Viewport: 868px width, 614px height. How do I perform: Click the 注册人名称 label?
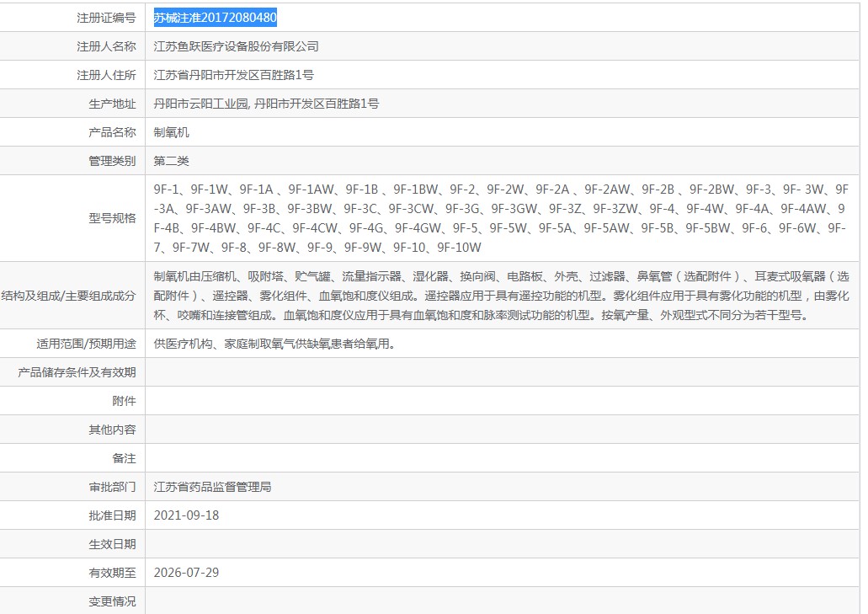click(x=106, y=46)
